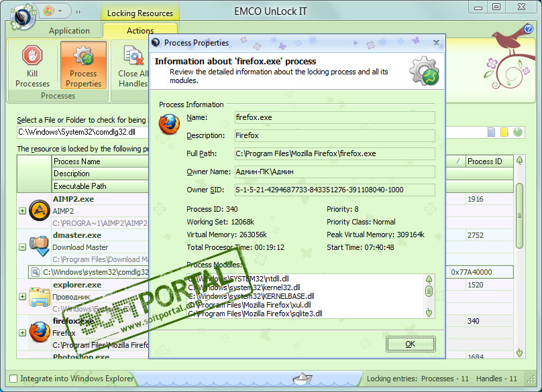Click the help question mark icon
Viewport: 542px width, 392px height.
529,29
